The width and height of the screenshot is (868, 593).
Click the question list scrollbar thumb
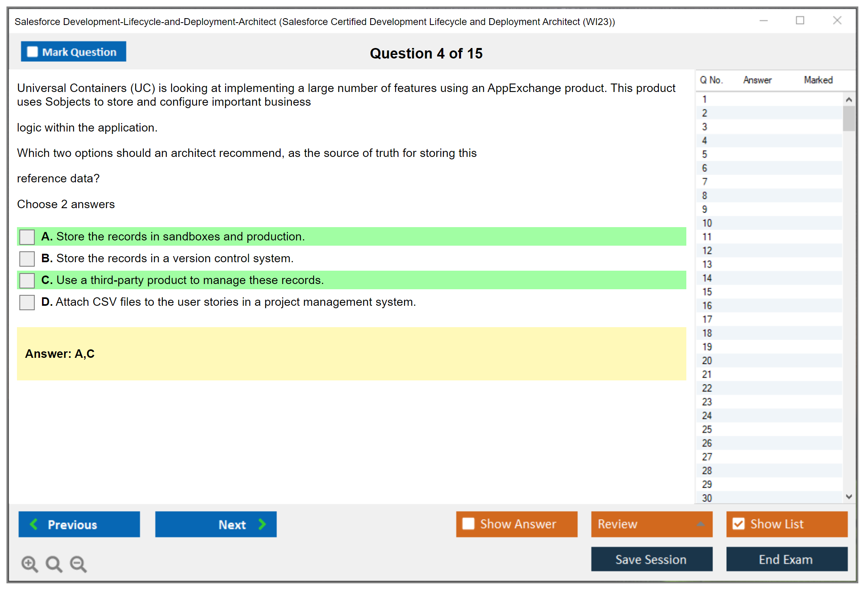click(x=849, y=118)
